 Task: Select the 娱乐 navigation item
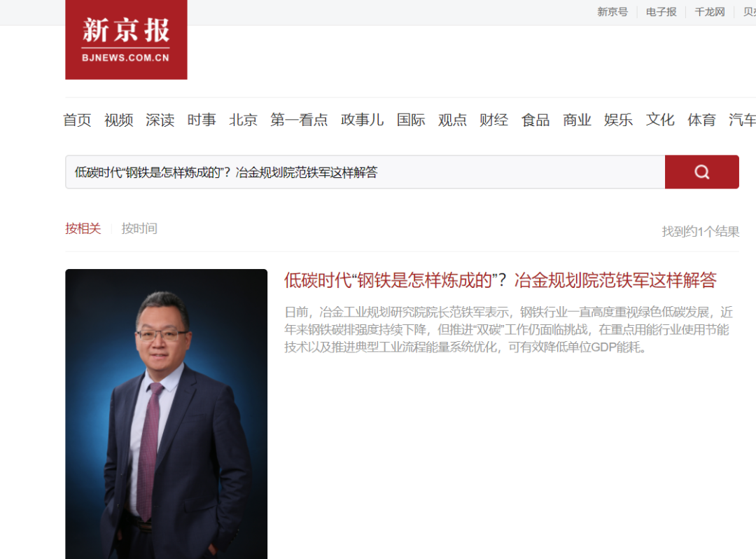(x=618, y=120)
